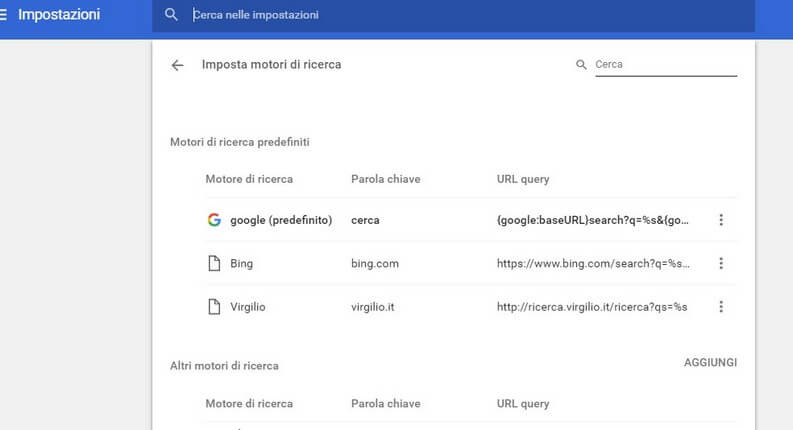Click the google baseURL query string

point(593,220)
